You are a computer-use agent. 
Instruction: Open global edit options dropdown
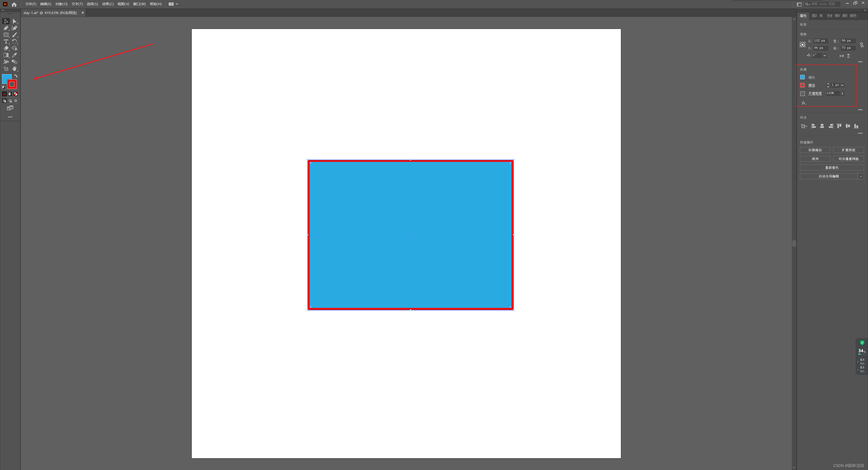coord(861,176)
